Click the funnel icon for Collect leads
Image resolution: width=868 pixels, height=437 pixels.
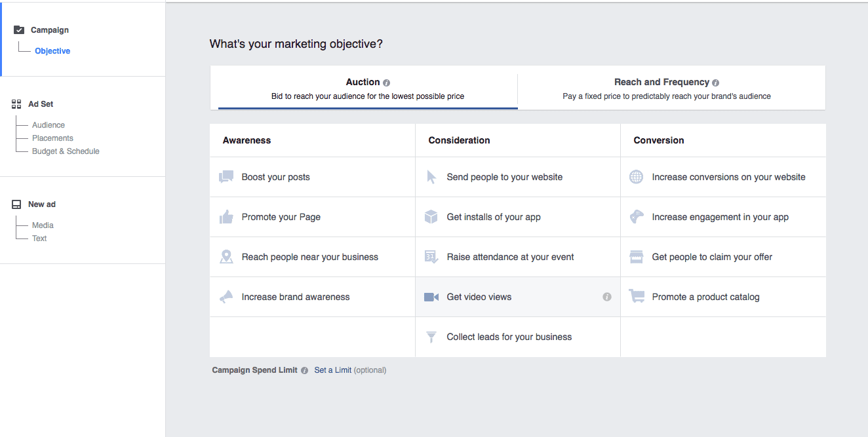tap(431, 337)
